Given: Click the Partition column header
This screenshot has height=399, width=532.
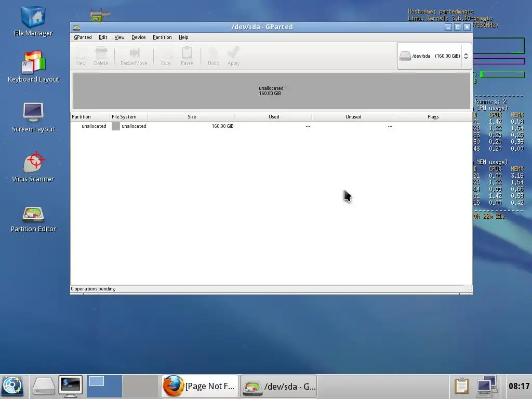Looking at the screenshot, I should pos(90,117).
